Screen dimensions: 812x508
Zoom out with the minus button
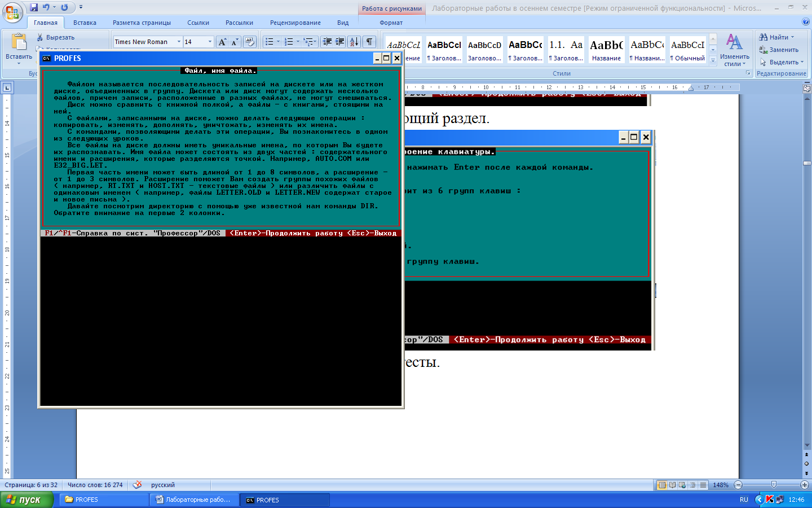pos(738,485)
